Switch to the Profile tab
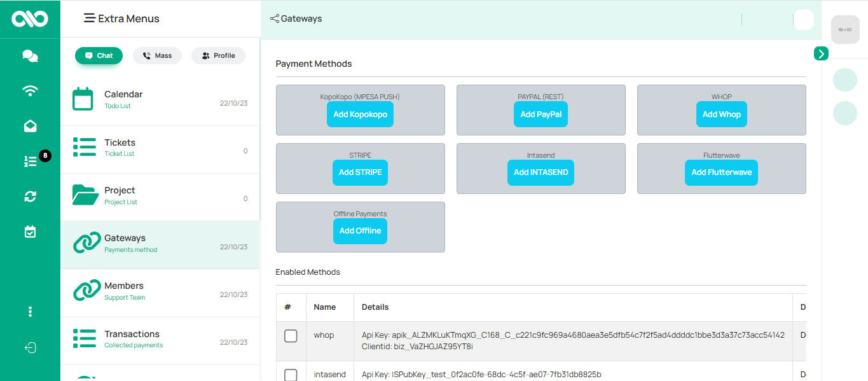The height and width of the screenshot is (381, 868). [218, 55]
